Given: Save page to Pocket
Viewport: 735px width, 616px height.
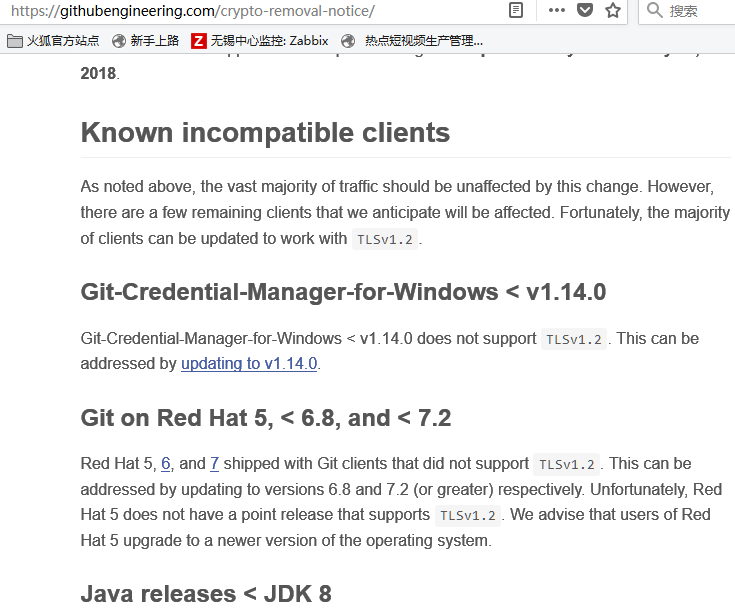Looking at the screenshot, I should (x=585, y=11).
